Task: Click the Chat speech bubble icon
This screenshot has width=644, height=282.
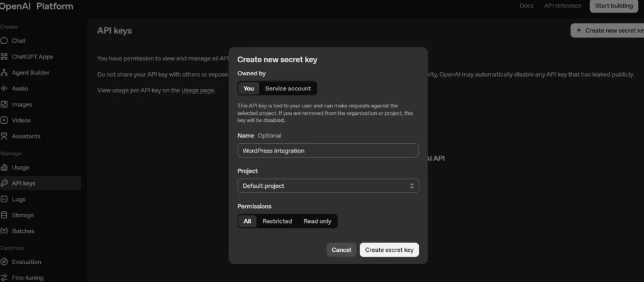Action: [4, 41]
